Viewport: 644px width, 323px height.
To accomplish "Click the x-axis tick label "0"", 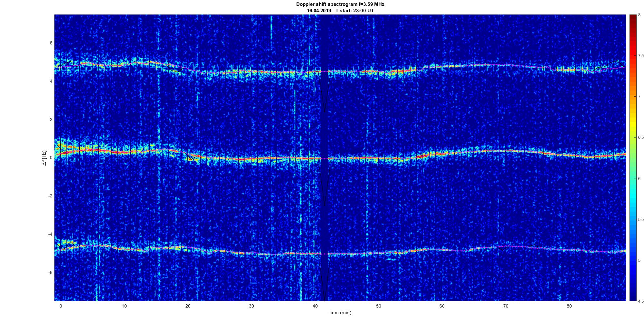I will pos(61,306).
